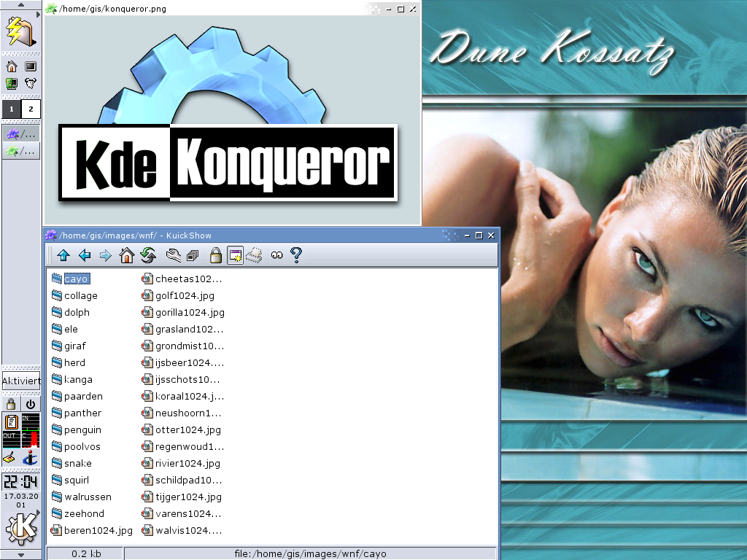Click the stacked windows slideshow icon
747x560 pixels.
coord(193,256)
